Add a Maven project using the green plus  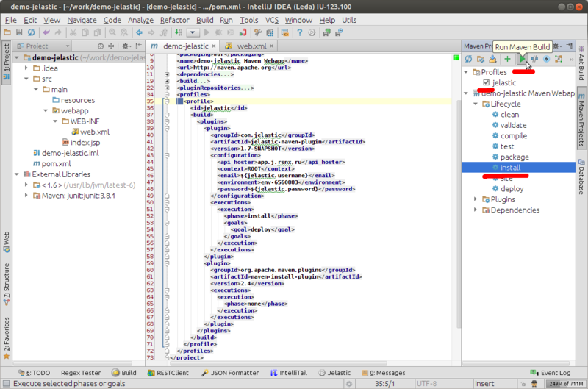pos(507,59)
